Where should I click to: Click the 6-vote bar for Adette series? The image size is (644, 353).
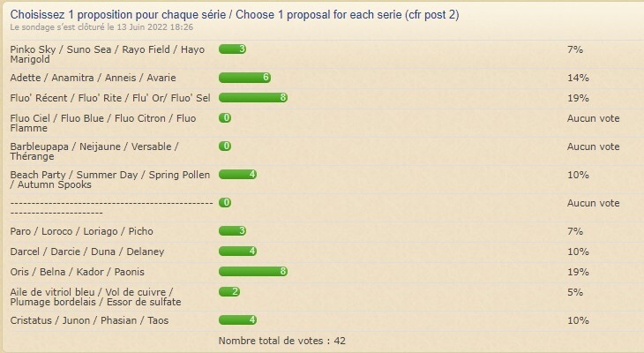pos(244,78)
